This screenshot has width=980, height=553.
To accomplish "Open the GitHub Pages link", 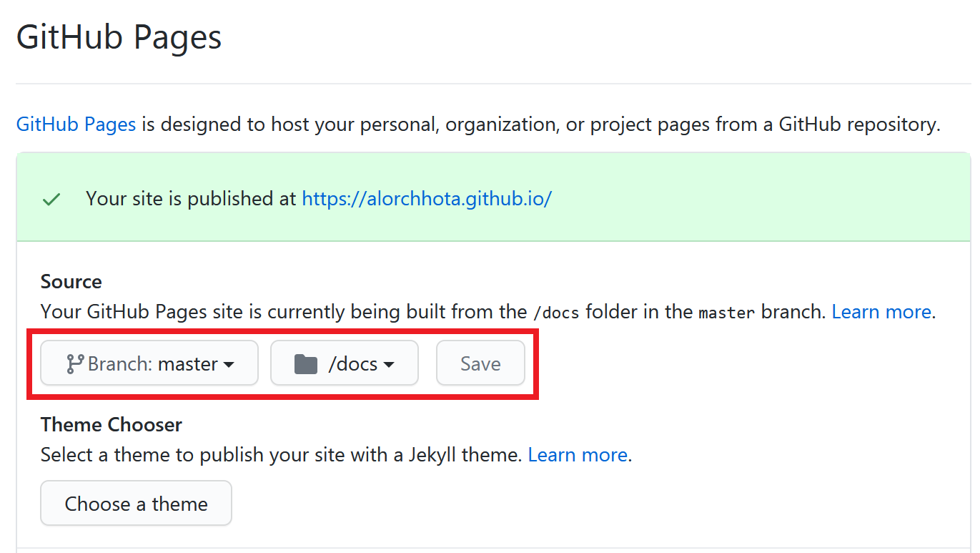I will tap(75, 124).
